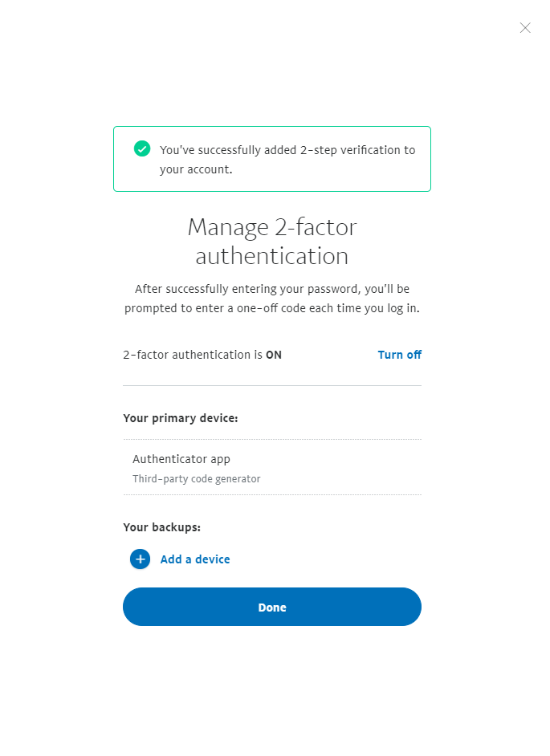Click the Manage 2-factor authentication heading
The image size is (550, 756).
click(272, 241)
